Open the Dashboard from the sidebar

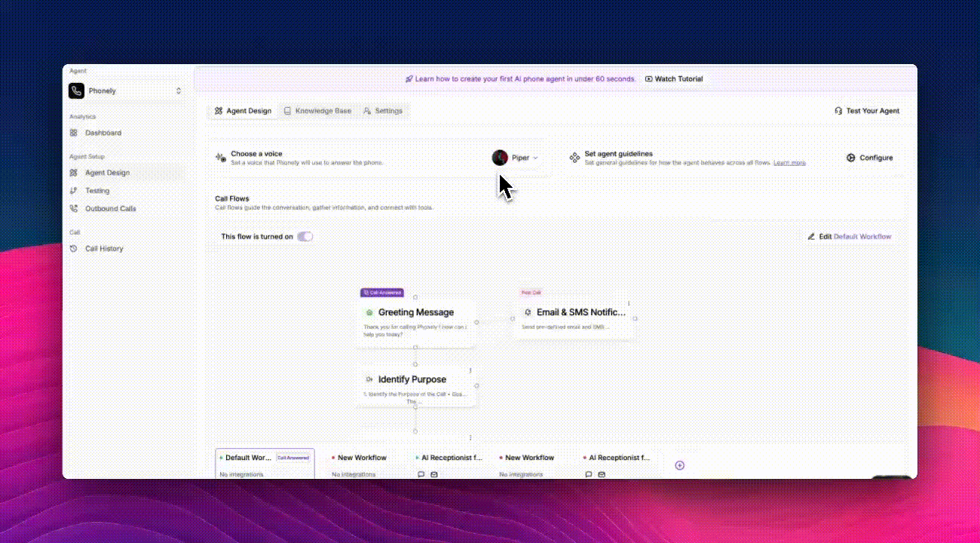[103, 133]
